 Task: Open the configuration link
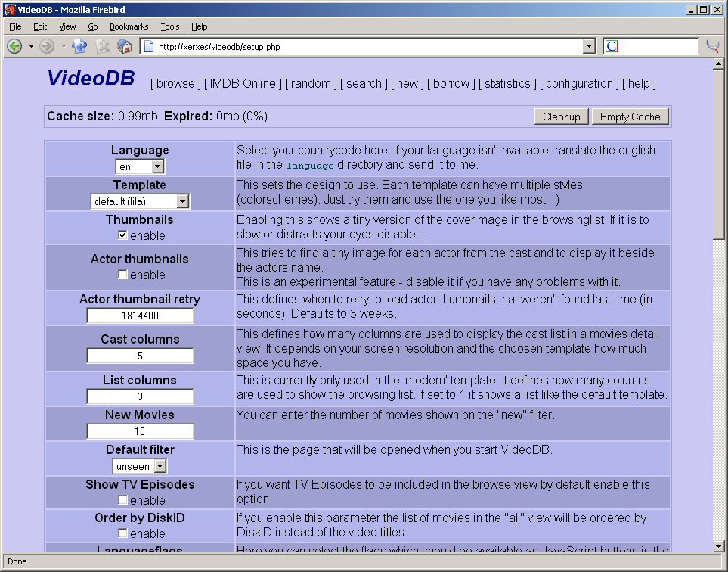click(x=579, y=84)
